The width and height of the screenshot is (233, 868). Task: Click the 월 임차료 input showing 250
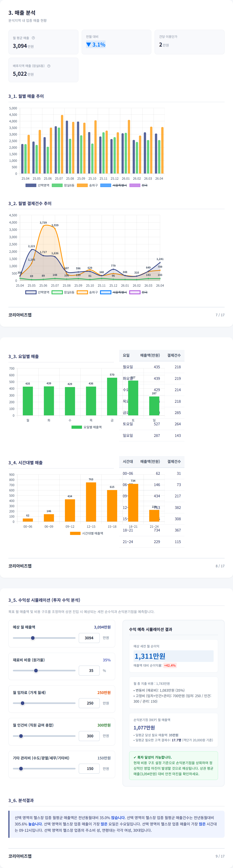click(x=89, y=703)
